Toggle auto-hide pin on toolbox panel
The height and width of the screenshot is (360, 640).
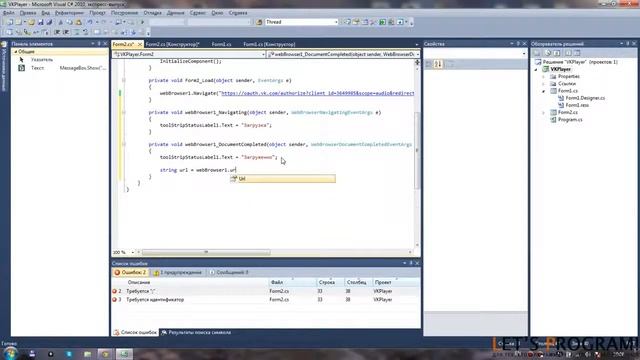98,44
